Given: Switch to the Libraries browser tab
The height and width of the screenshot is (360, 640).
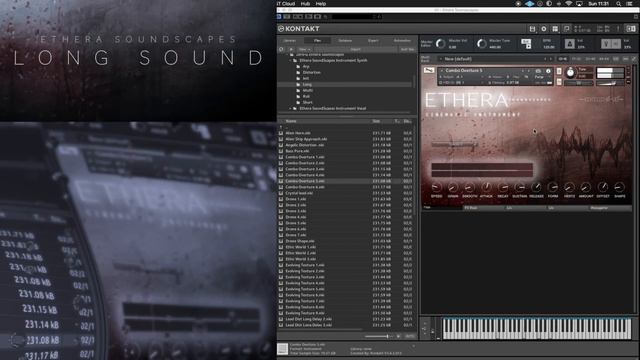Looking at the screenshot, I should pos(290,40).
